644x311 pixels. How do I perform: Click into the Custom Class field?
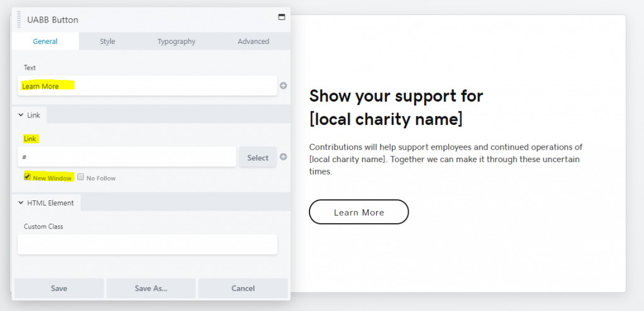147,244
